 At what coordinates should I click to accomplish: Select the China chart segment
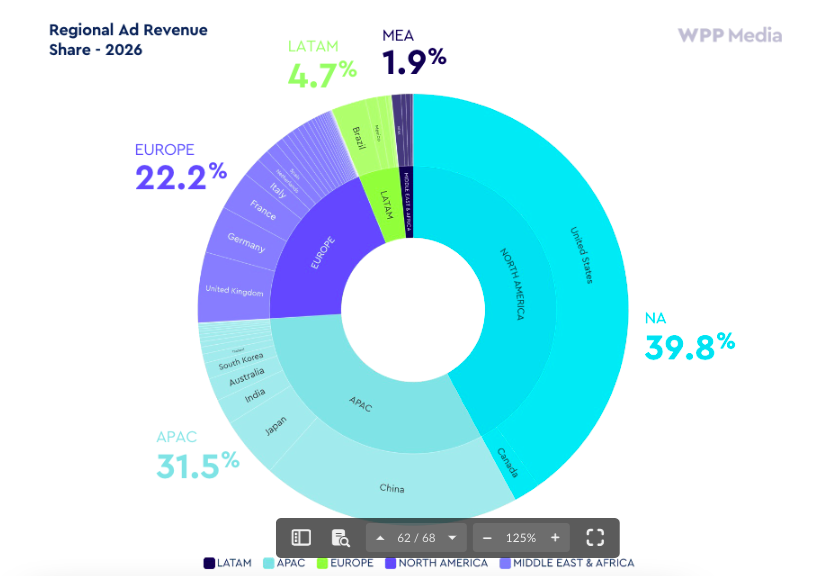[391, 488]
